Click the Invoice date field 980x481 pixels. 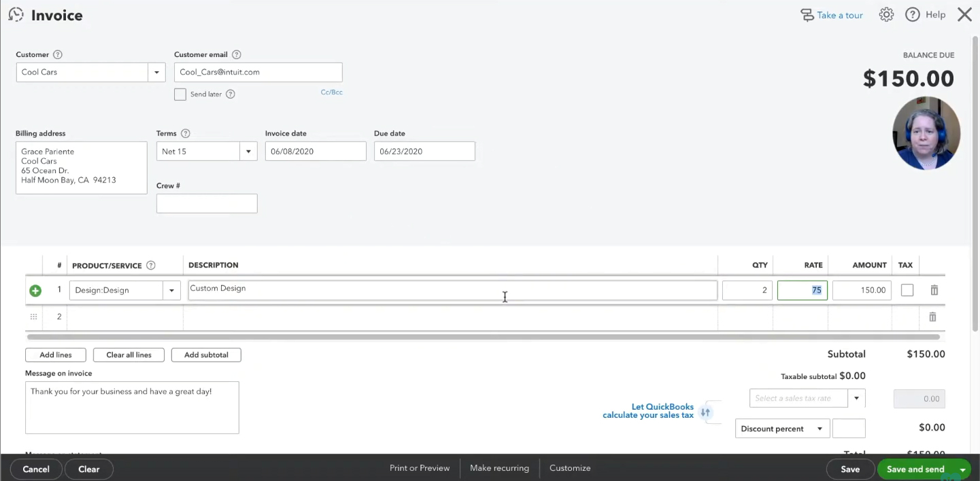(x=316, y=152)
